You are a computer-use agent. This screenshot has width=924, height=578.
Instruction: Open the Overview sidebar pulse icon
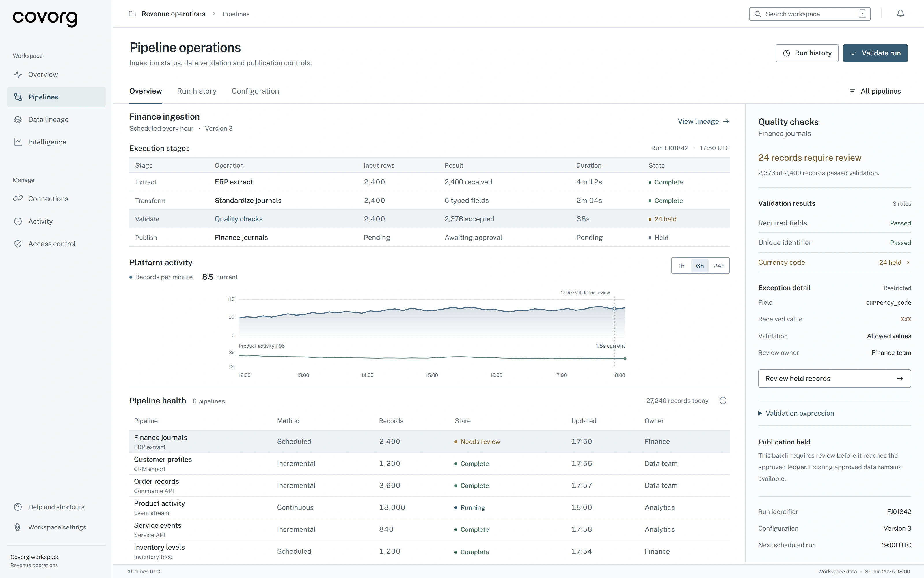(x=18, y=75)
